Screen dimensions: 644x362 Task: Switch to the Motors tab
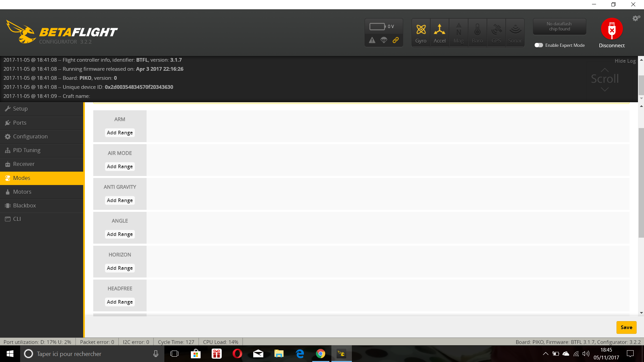22,192
